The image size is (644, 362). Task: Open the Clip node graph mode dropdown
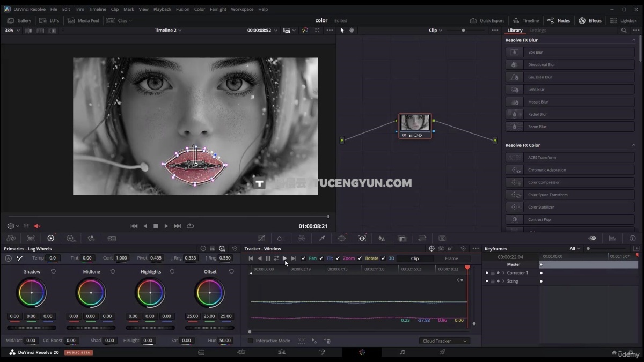point(435,31)
